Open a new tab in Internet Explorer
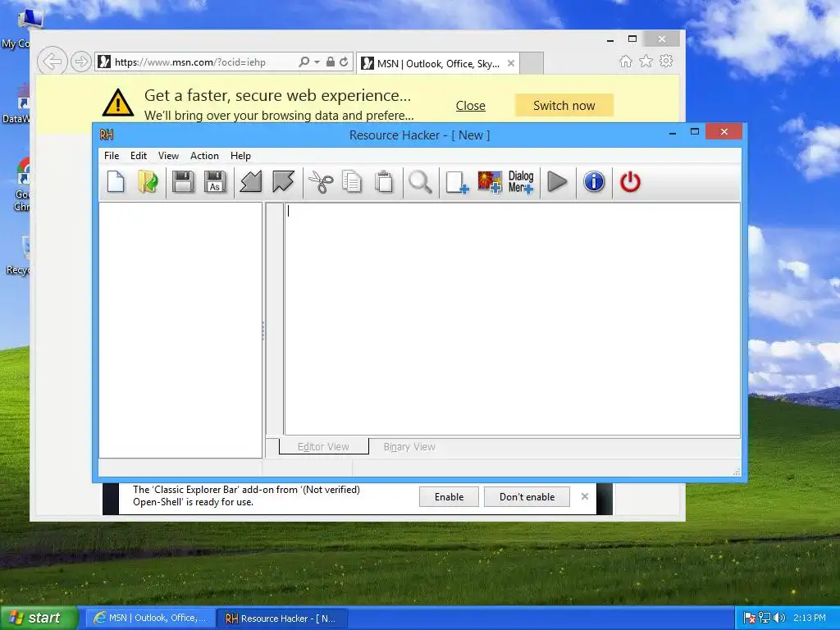The width and height of the screenshot is (840, 630). tap(532, 63)
